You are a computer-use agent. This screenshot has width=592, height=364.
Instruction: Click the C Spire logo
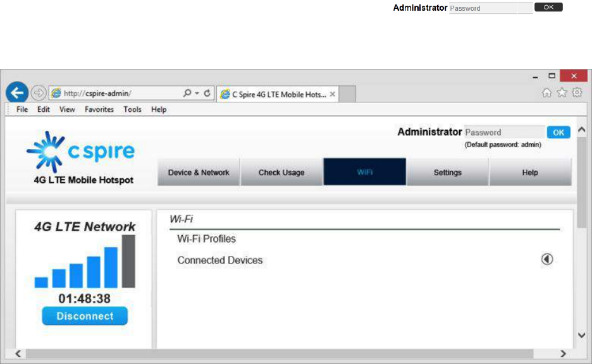tap(80, 152)
